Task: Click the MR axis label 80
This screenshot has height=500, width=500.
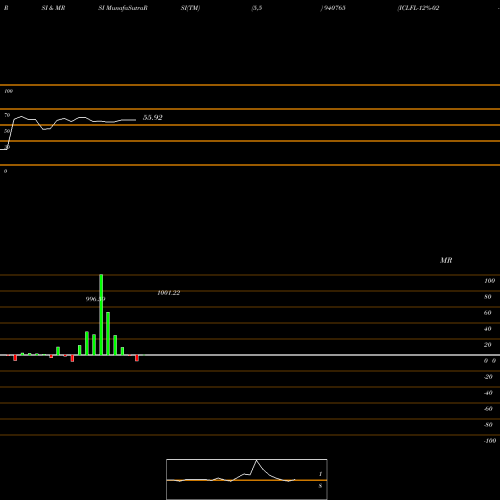Action: pyautogui.click(x=488, y=297)
